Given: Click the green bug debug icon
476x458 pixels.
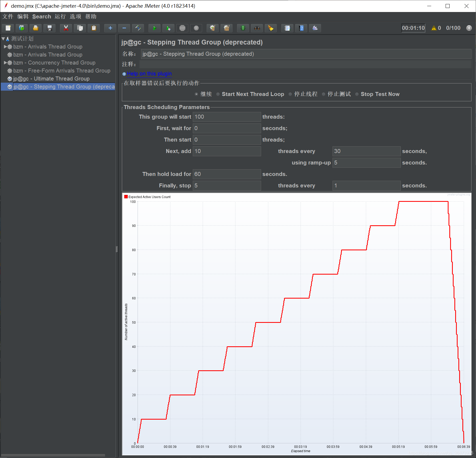Looking at the screenshot, I should tap(243, 28).
